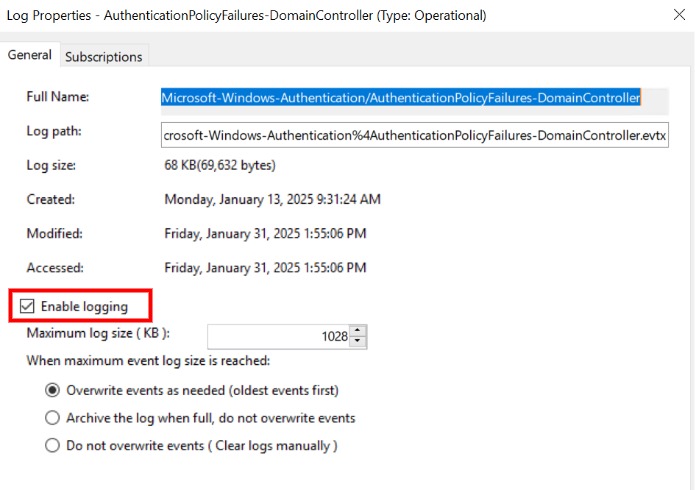
Task: Click inside the Full Name text field
Action: point(400,98)
